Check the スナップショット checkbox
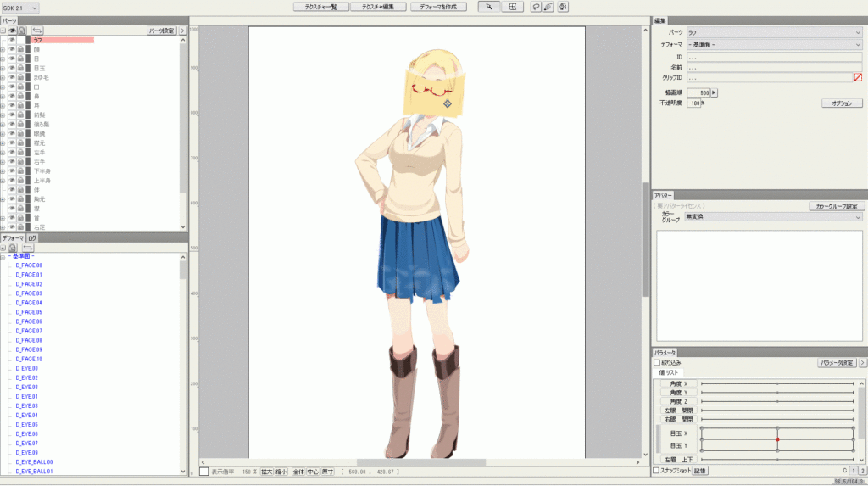868x486 pixels. [656, 470]
